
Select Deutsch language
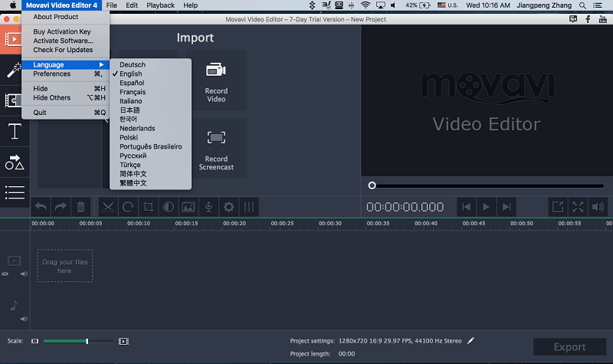150,64
